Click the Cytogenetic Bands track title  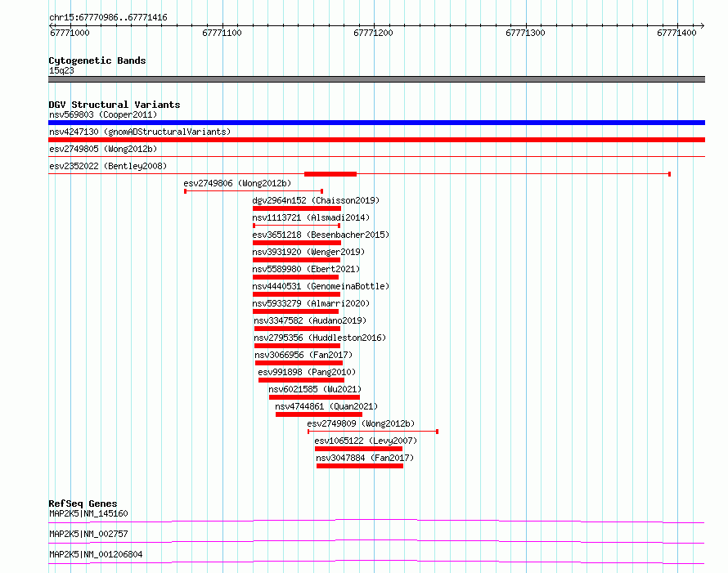tap(97, 60)
